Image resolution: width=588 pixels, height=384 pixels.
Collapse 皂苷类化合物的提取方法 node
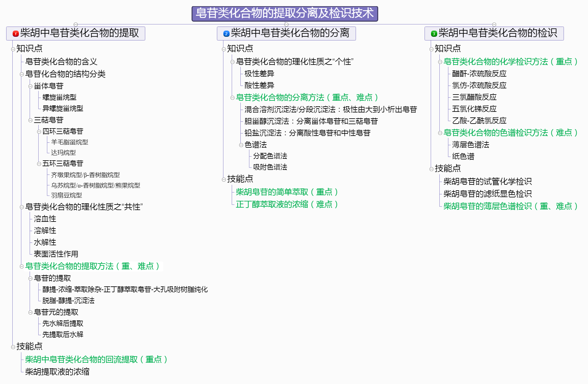point(22,266)
